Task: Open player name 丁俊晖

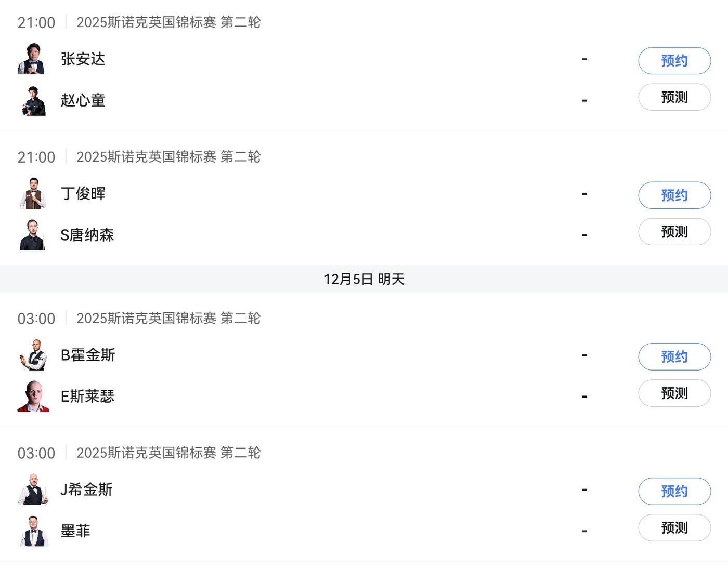Action: click(83, 194)
